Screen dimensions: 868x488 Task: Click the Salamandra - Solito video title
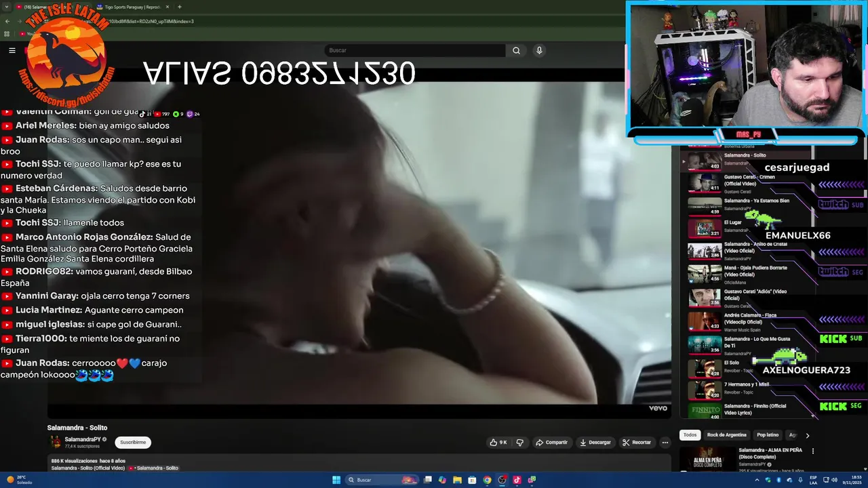point(77,428)
